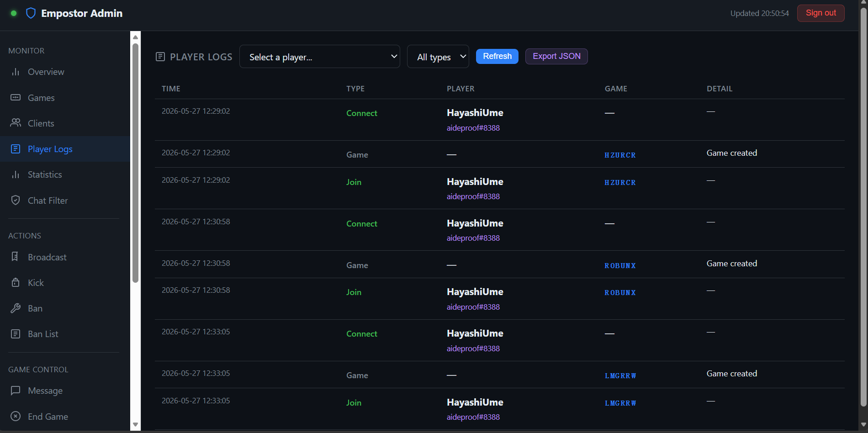Click the Ban wrench icon
This screenshot has height=433, width=868.
[16, 308]
